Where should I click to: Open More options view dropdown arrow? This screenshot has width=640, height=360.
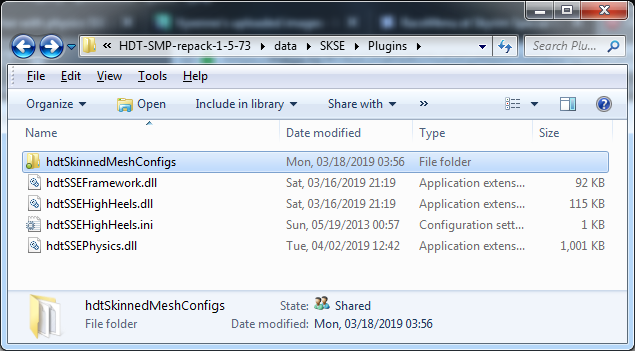point(534,104)
